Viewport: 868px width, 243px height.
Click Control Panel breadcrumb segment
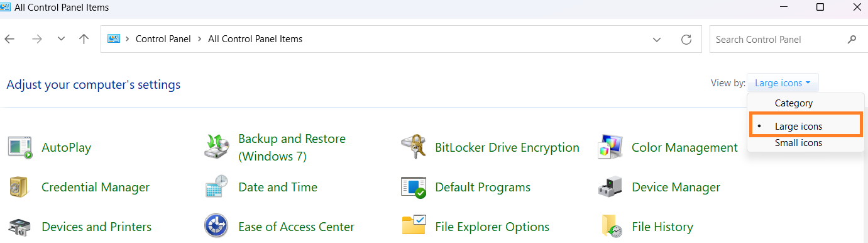tap(163, 39)
